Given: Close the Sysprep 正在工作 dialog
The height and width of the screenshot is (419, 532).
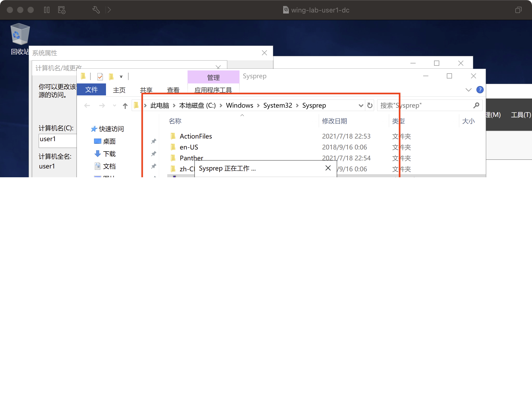Looking at the screenshot, I should 328,168.
